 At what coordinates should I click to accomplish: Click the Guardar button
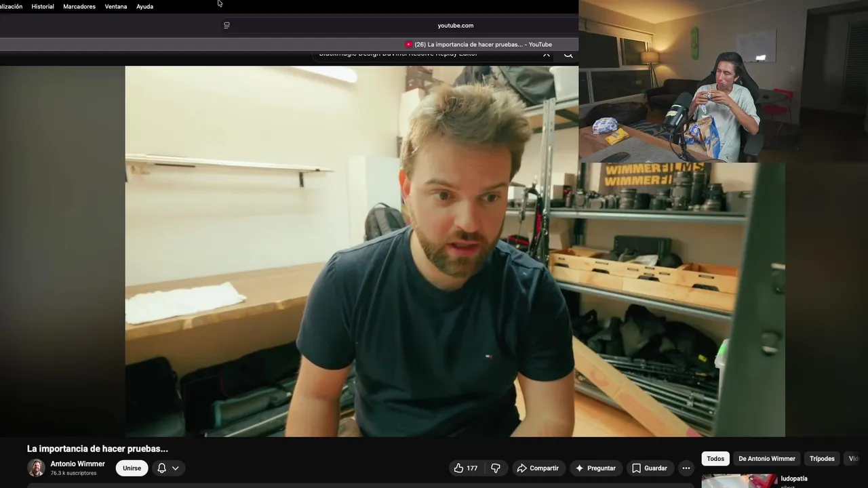coord(650,468)
